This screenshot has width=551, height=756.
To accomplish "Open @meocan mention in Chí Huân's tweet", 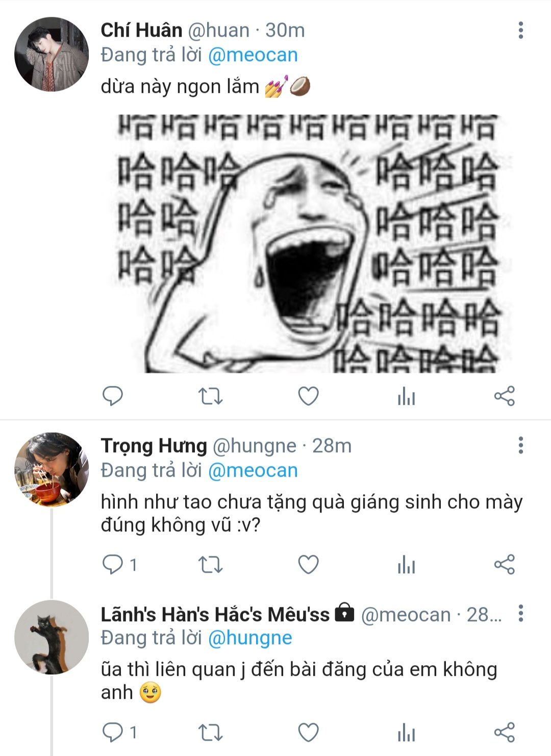I will [253, 55].
